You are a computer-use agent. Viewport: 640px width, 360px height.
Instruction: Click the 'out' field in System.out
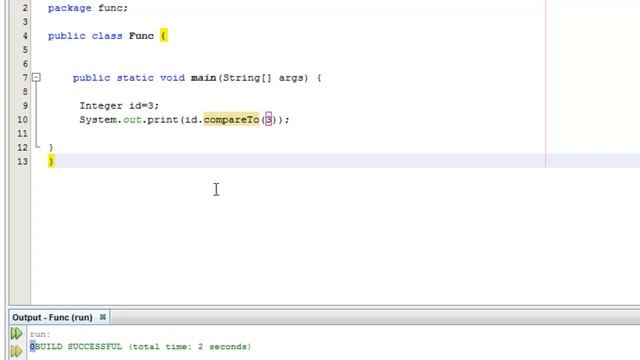(132, 120)
